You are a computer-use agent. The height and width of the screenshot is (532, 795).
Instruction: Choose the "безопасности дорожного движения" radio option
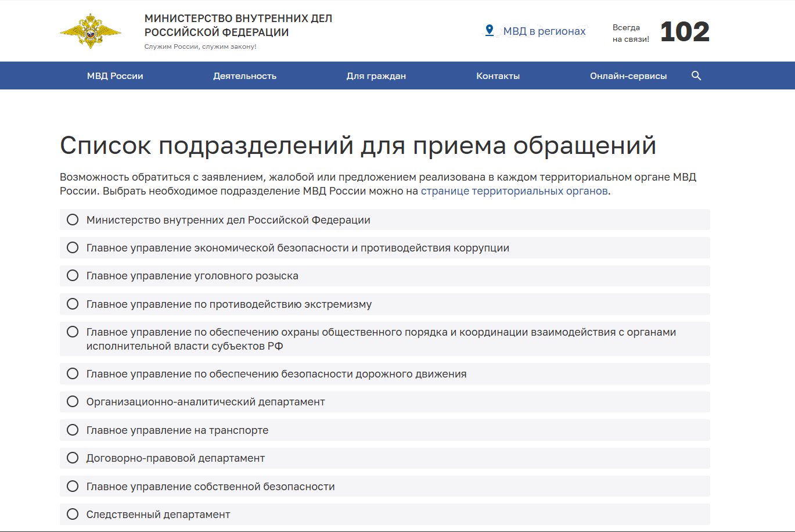coord(73,373)
